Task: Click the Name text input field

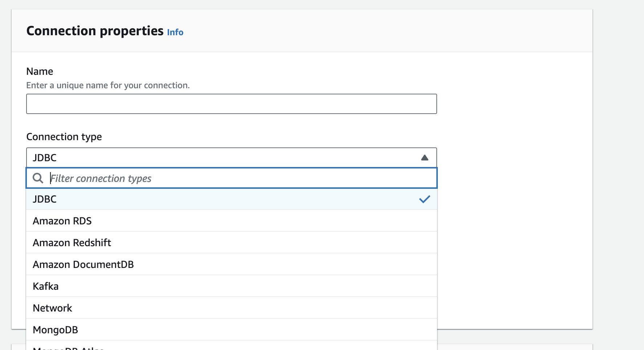Action: tap(231, 104)
